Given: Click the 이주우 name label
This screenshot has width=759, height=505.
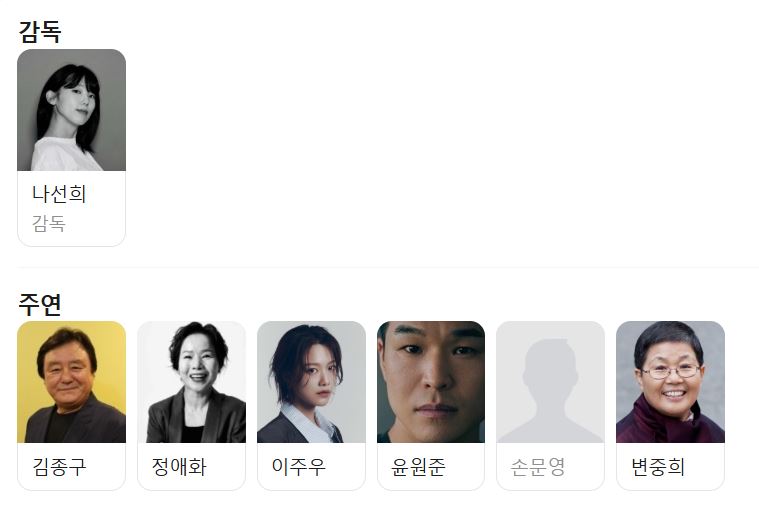Looking at the screenshot, I should (299, 467).
